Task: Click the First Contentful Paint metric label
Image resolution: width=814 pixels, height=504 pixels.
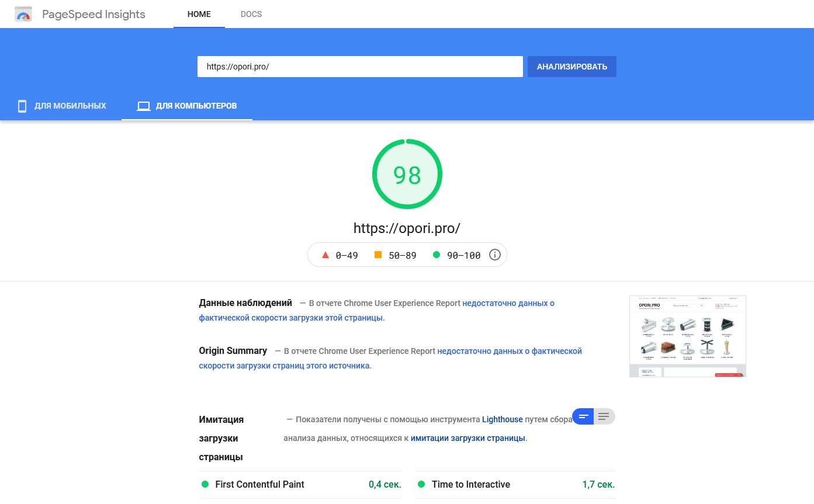Action: (x=260, y=484)
